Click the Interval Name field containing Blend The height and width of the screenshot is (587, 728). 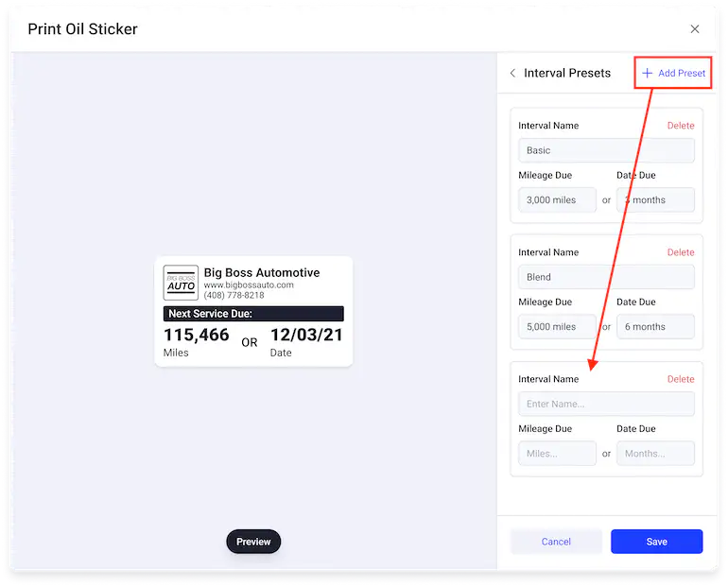click(x=606, y=277)
